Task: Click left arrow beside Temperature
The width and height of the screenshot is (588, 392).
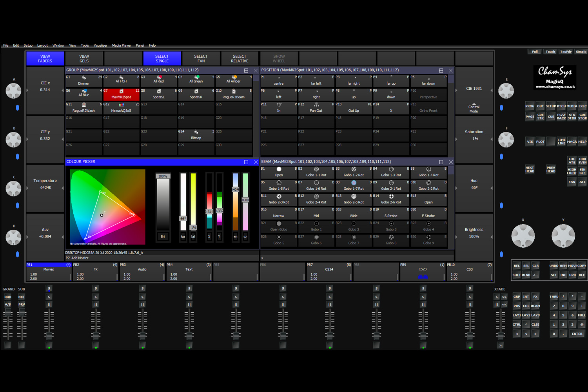Action: 27,188
